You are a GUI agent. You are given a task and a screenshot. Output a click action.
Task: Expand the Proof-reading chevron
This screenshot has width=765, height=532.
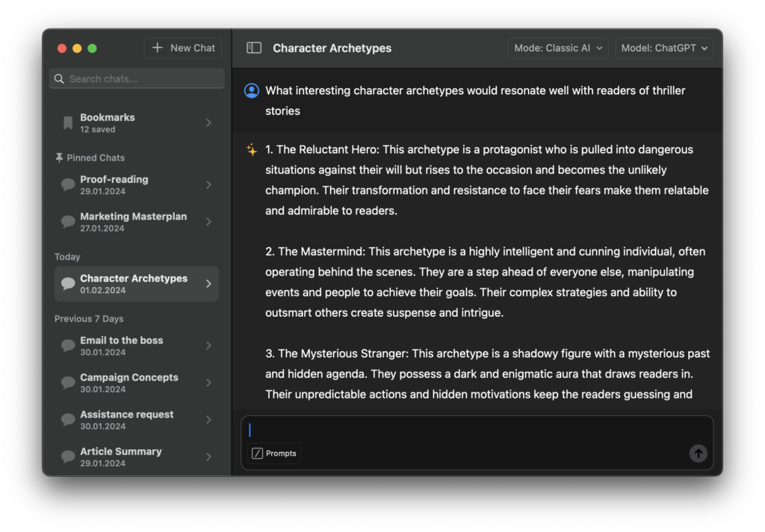209,185
